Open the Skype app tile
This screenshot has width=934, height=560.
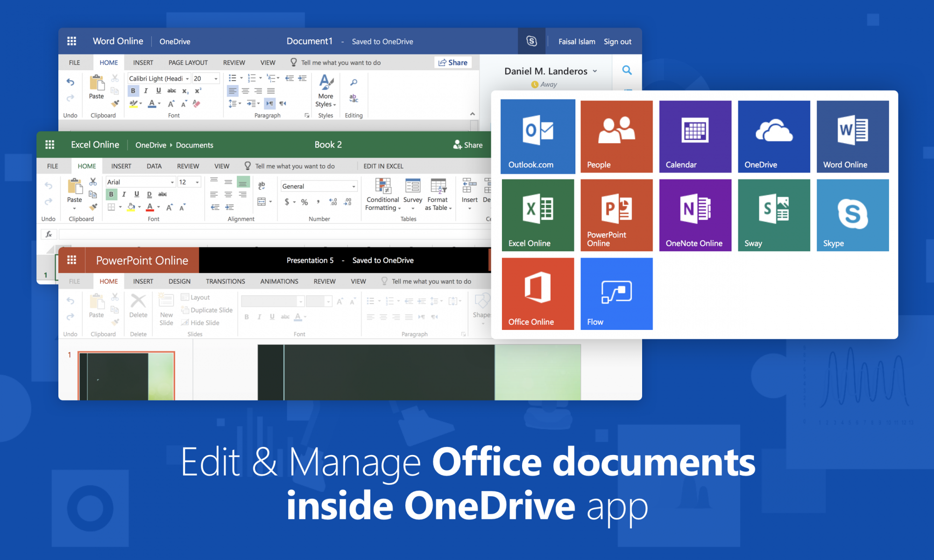(x=852, y=215)
